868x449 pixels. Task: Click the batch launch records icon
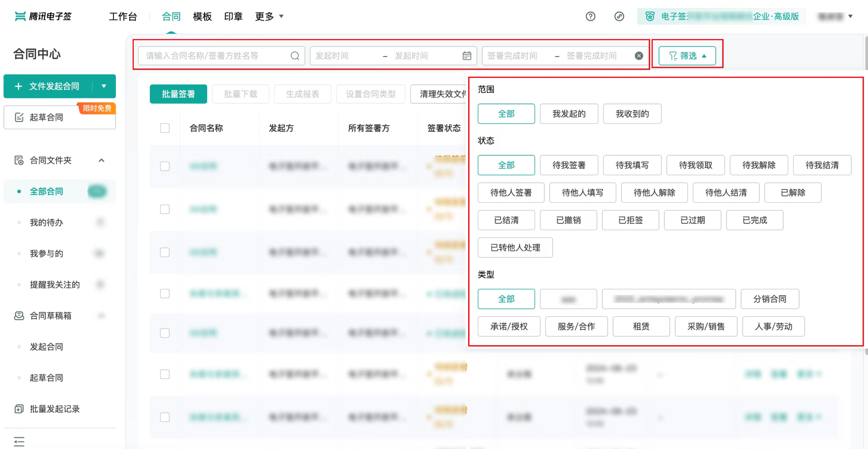pos(19,409)
